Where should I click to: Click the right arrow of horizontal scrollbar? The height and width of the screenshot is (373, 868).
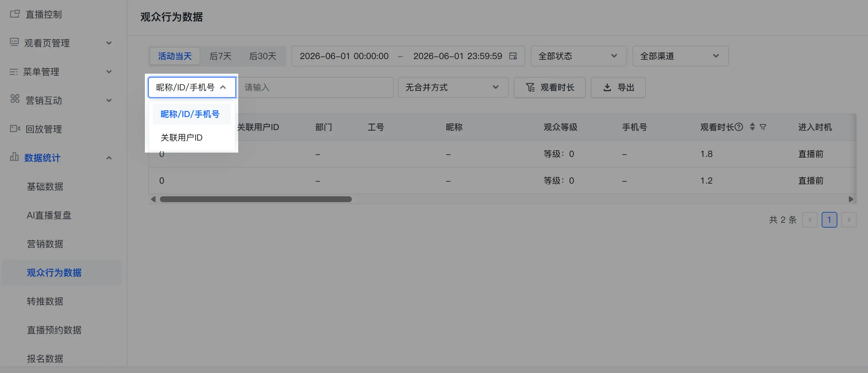coord(851,199)
